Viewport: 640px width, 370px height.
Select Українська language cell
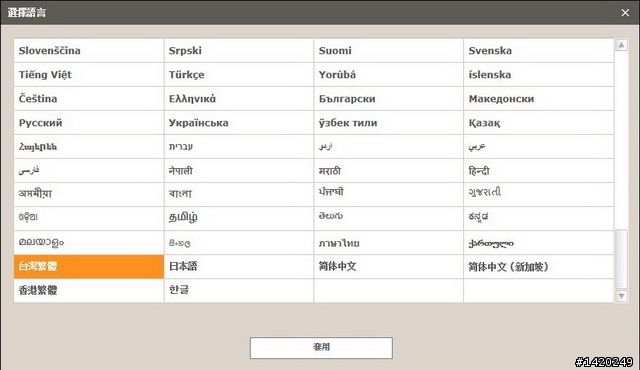pyautogui.click(x=239, y=123)
